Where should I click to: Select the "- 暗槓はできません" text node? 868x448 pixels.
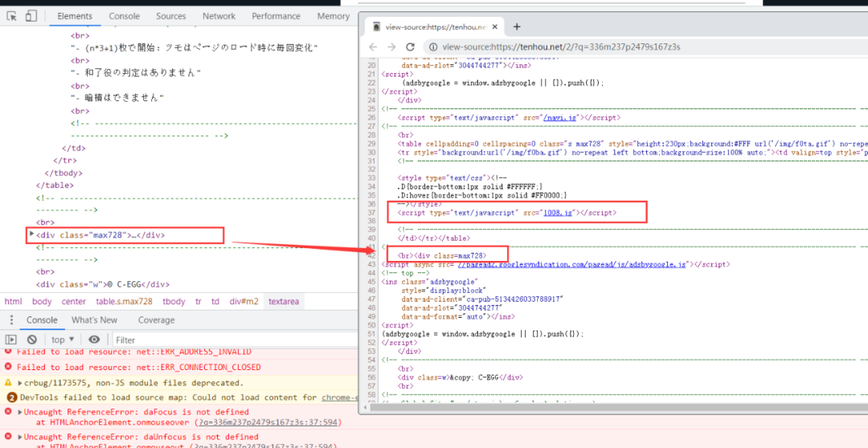coord(118,98)
